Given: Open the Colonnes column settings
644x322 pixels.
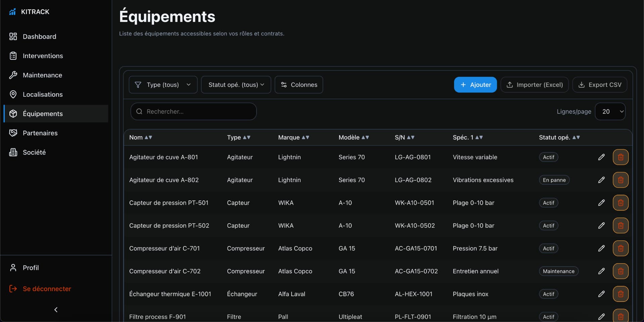Looking at the screenshot, I should (x=299, y=85).
